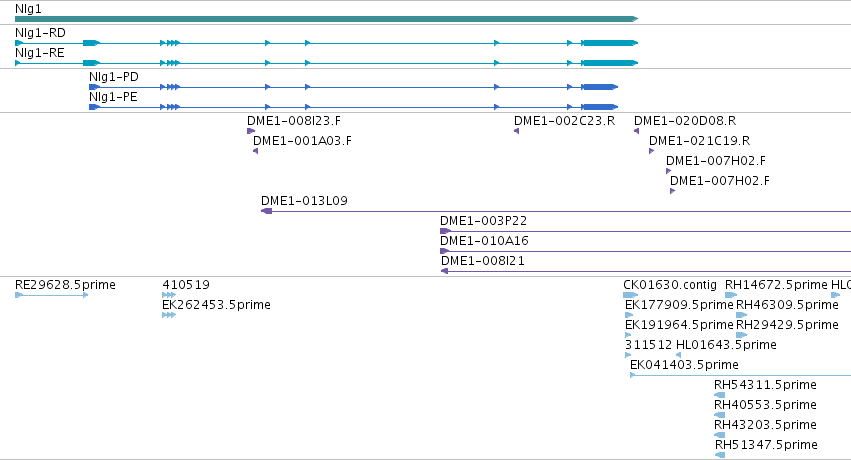Select BAC end DME1-002C23.R
The width and height of the screenshot is (851, 460).
coord(564,120)
